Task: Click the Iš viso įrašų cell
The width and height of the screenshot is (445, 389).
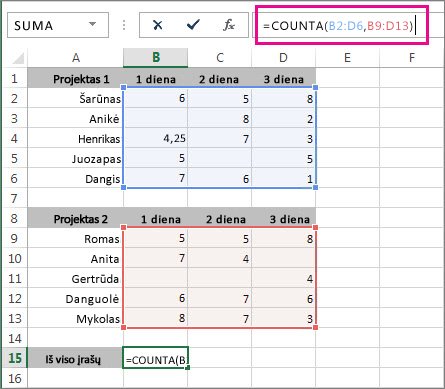Action: click(75, 358)
